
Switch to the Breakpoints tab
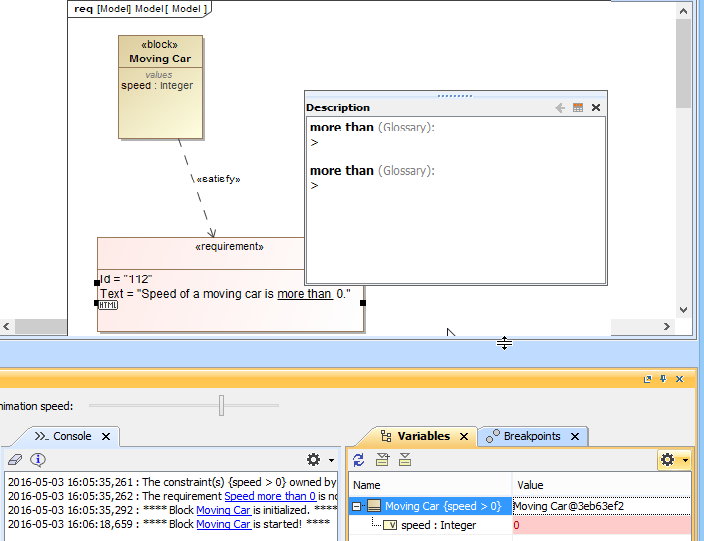pyautogui.click(x=532, y=436)
